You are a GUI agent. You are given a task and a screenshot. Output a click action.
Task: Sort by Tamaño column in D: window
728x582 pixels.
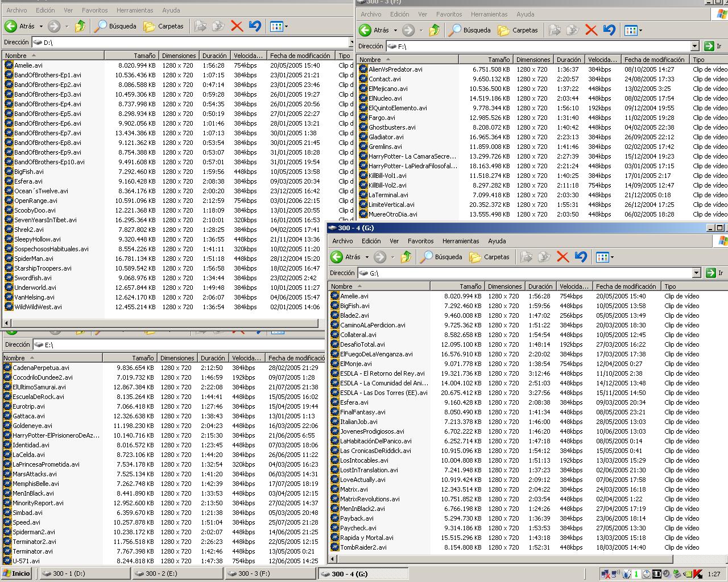click(x=131, y=56)
